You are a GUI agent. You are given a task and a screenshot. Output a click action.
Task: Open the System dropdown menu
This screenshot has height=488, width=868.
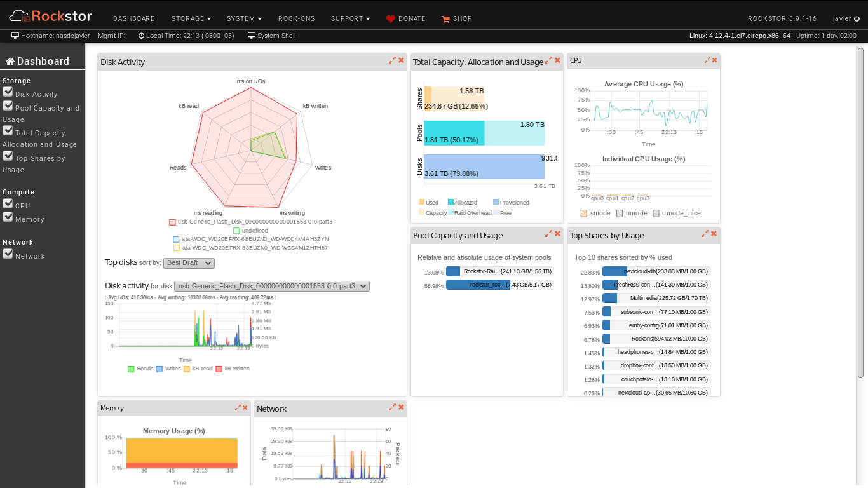(244, 19)
